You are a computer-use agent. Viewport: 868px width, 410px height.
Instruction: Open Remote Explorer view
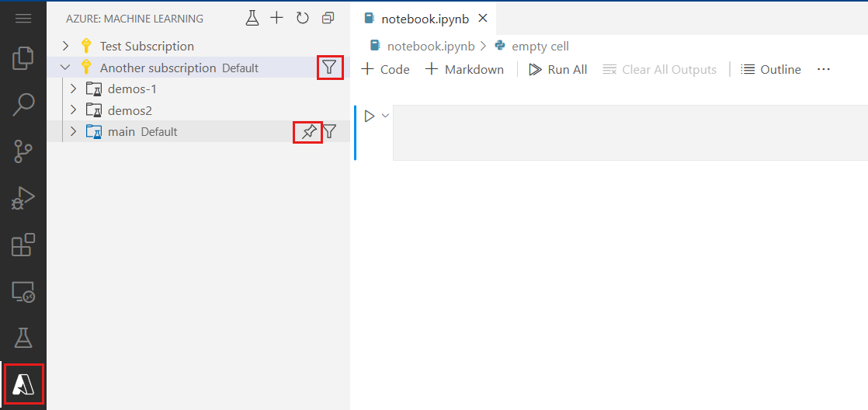23,291
